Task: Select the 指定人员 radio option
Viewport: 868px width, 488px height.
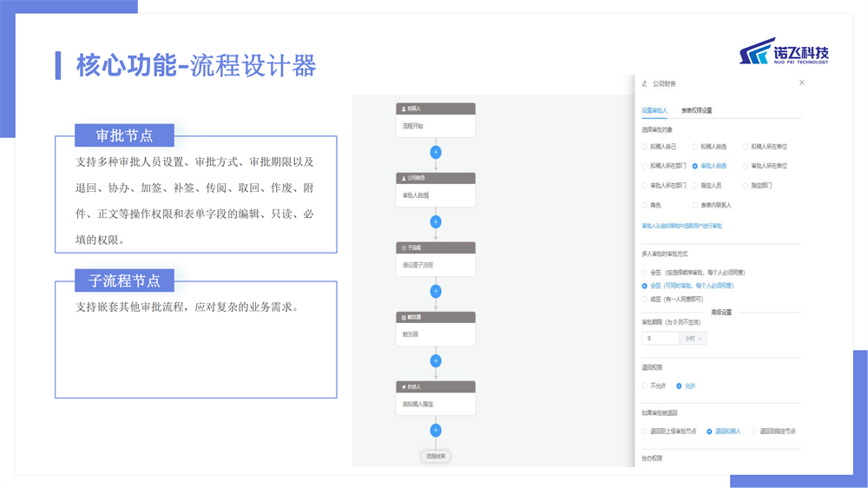Action: [x=694, y=186]
